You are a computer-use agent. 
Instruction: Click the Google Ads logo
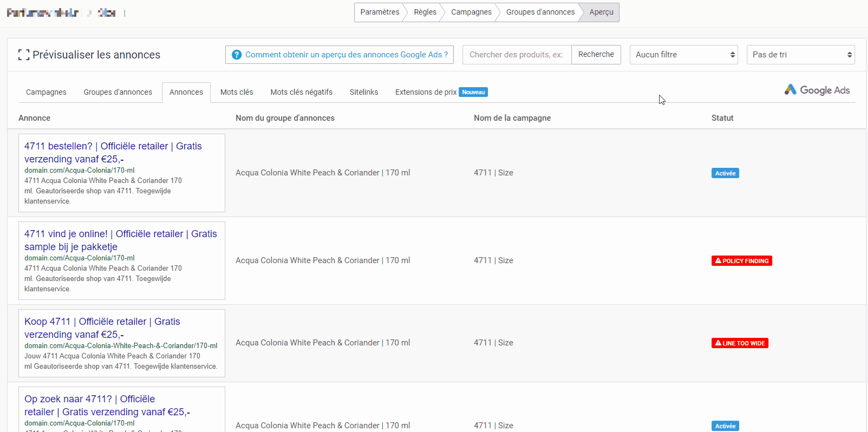pyautogui.click(x=817, y=90)
